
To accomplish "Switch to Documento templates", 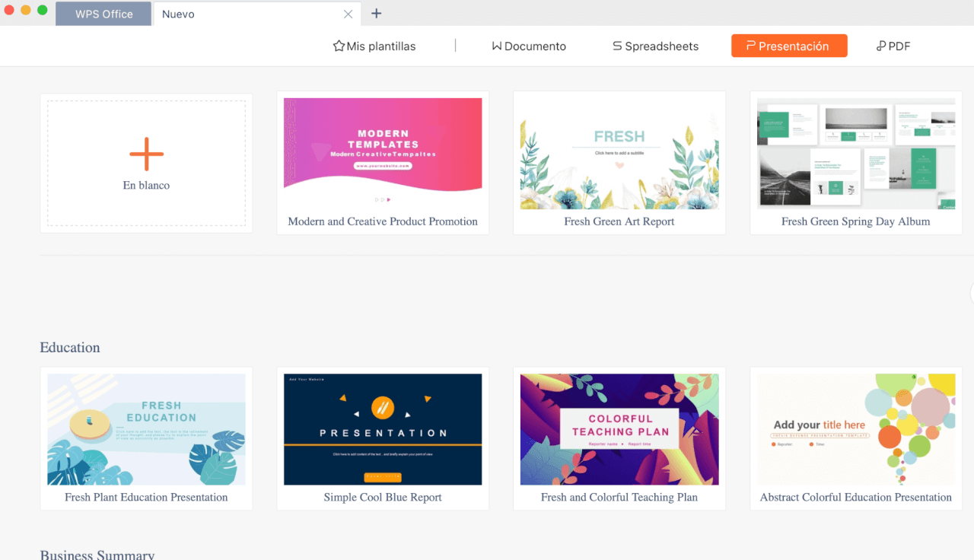I will pyautogui.click(x=529, y=46).
